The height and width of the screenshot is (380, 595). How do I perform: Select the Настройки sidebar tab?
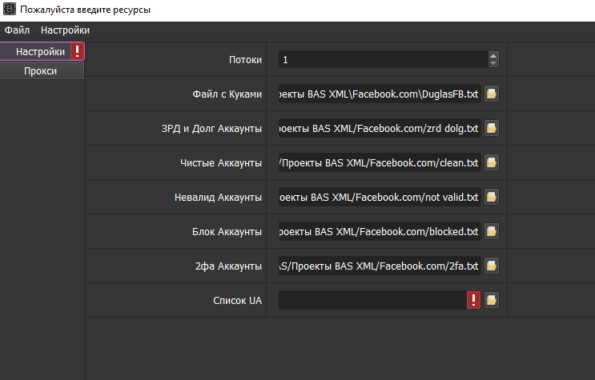40,52
